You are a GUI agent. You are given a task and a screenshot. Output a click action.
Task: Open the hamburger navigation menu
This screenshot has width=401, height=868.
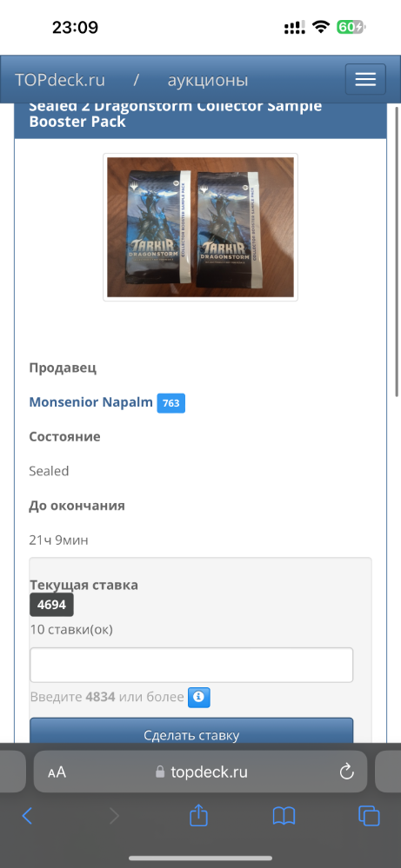365,79
